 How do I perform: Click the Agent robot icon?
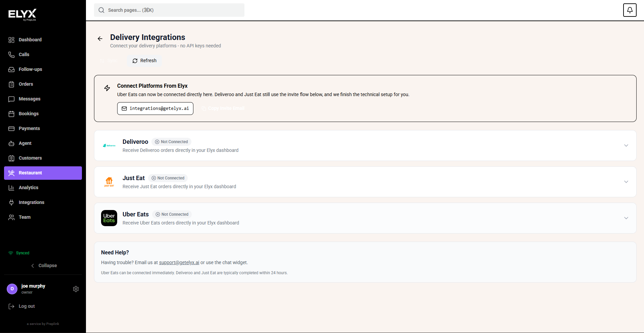11,143
